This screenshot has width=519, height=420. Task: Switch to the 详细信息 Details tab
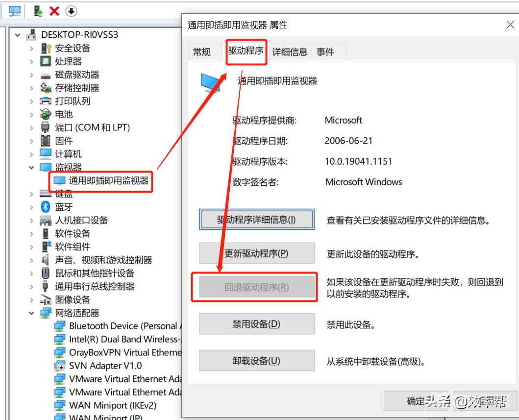pos(290,52)
